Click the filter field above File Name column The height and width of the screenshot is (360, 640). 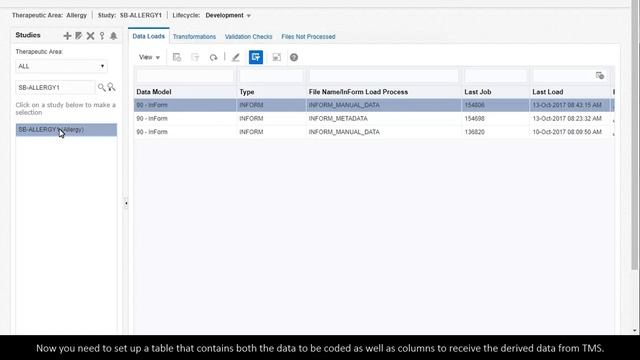point(384,76)
